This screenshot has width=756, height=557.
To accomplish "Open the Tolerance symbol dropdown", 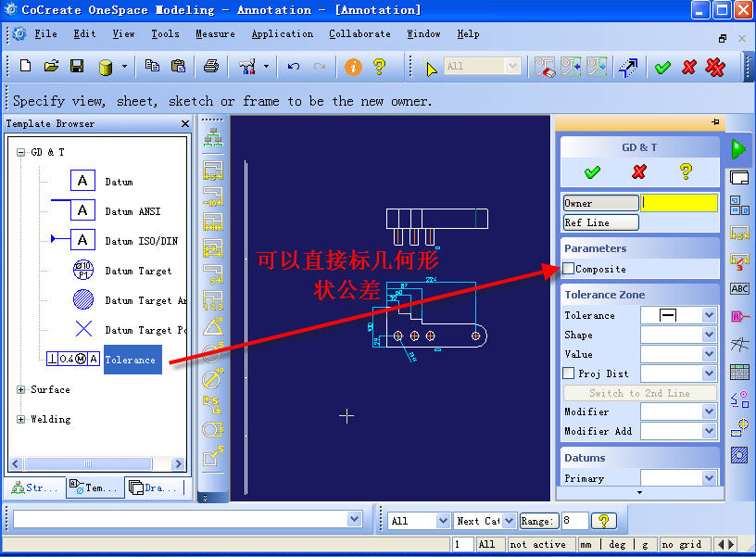I will [x=709, y=315].
